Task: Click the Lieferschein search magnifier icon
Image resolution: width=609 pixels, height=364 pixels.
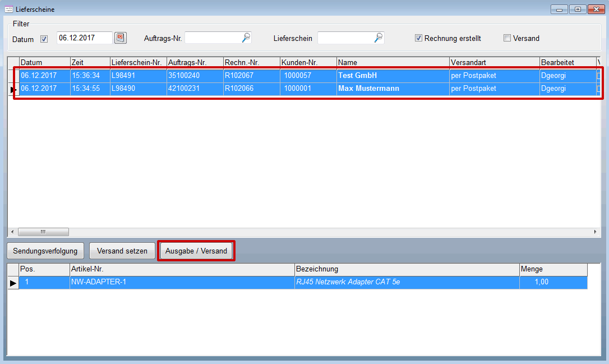Action: pyautogui.click(x=379, y=38)
